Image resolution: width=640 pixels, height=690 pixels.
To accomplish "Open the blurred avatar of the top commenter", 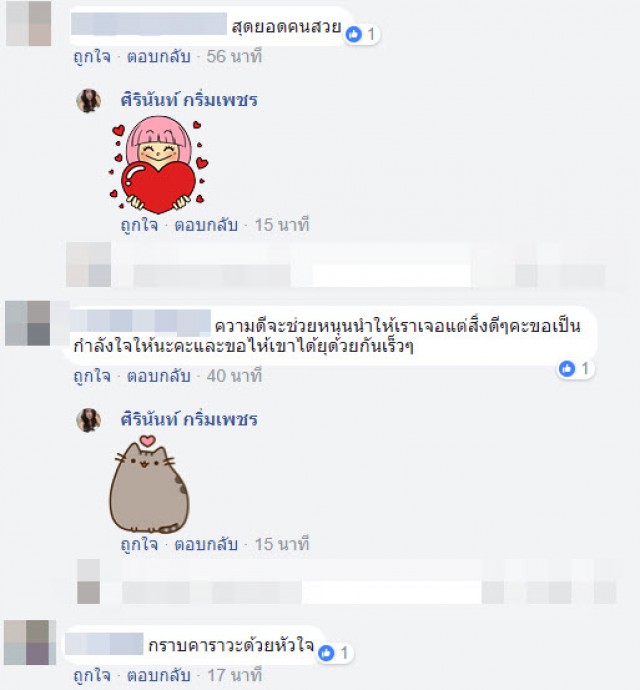I will pyautogui.click(x=29, y=23).
